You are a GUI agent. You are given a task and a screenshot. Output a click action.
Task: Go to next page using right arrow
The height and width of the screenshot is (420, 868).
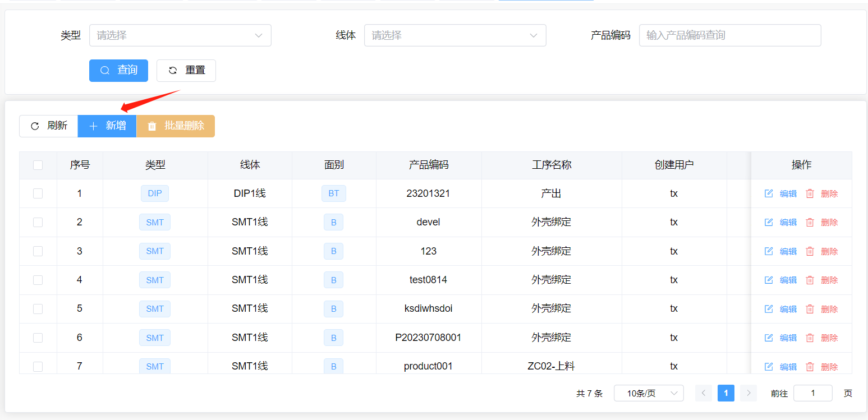(x=748, y=393)
